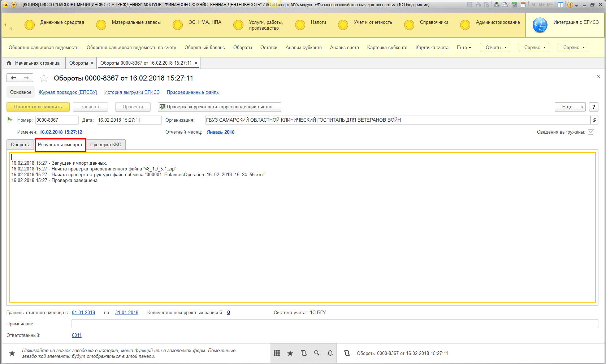
Task: Switch to the Проверка ККС tab
Action: coord(106,145)
